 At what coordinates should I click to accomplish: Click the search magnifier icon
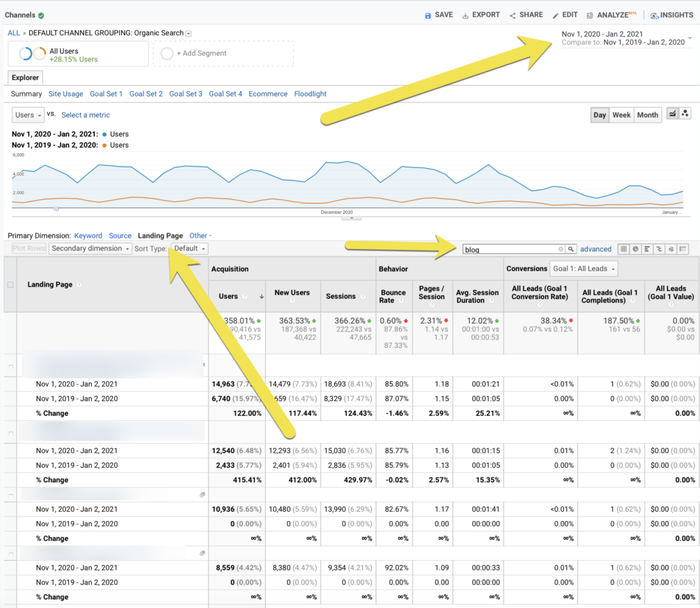tap(571, 249)
